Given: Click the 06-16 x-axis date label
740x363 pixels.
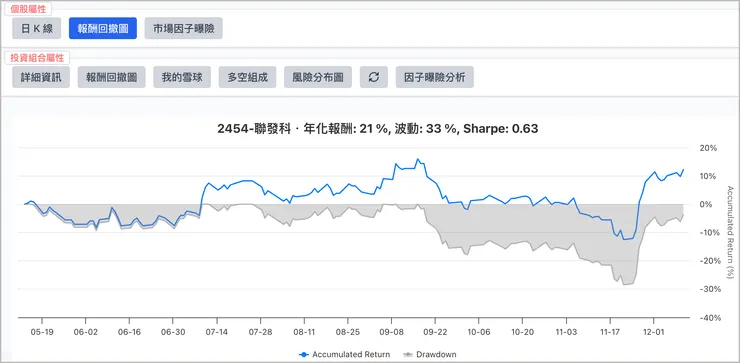Looking at the screenshot, I should pyautogui.click(x=129, y=332).
